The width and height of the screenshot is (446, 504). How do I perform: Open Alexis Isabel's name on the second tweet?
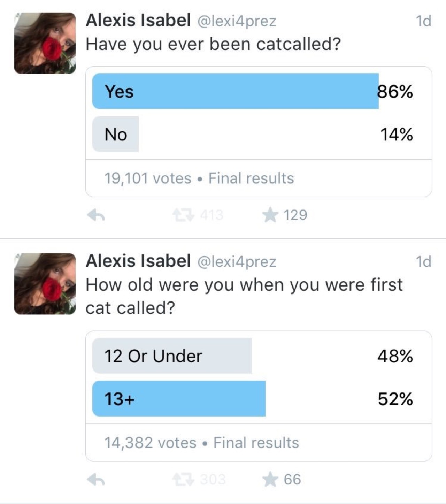click(x=138, y=261)
